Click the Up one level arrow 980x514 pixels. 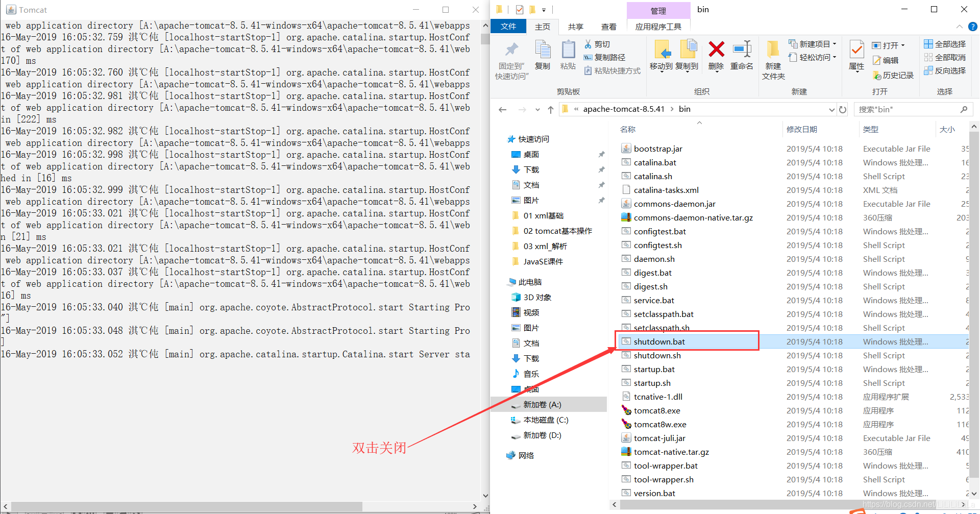[551, 110]
